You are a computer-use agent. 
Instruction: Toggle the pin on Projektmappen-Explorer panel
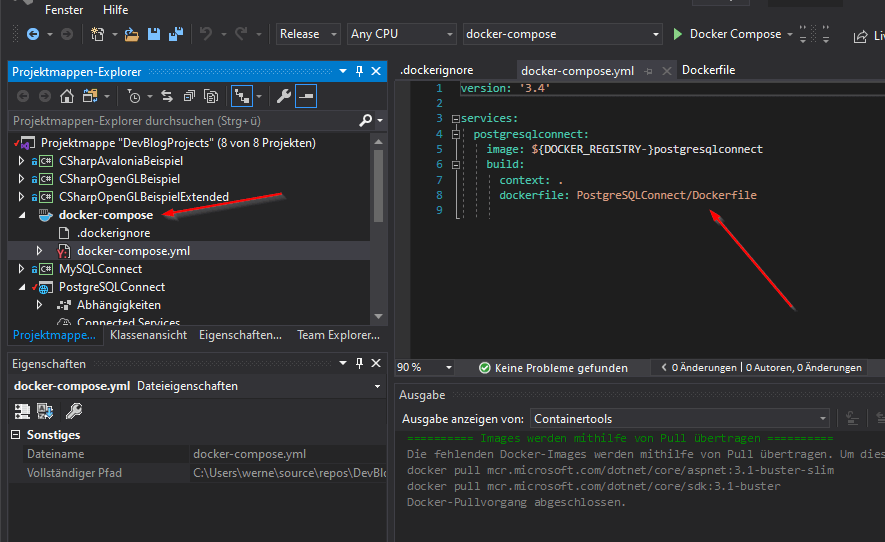pos(360,71)
